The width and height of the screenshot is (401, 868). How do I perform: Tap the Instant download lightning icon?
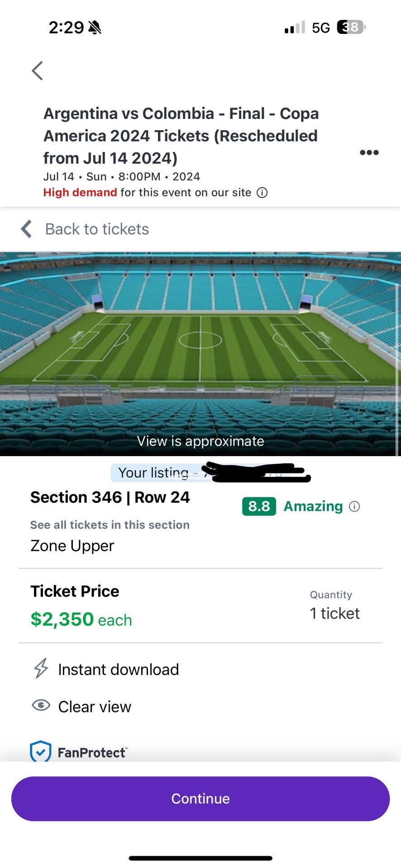pyautogui.click(x=41, y=668)
